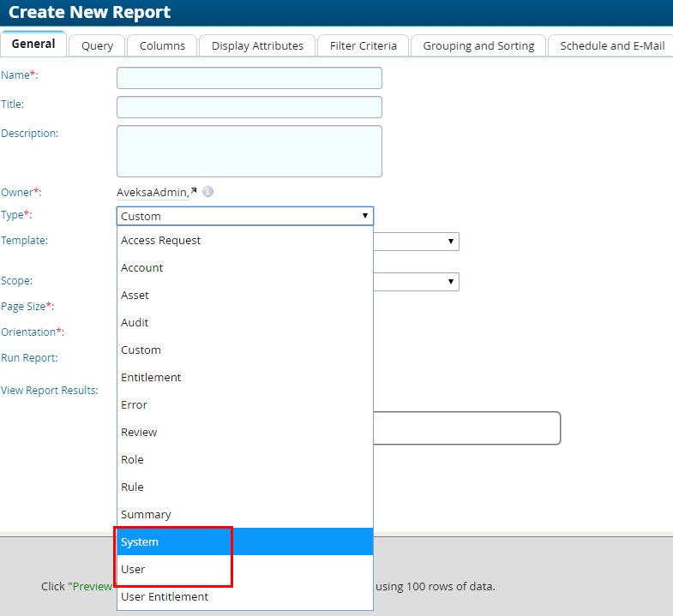Pick User Entitlement report type

[165, 596]
